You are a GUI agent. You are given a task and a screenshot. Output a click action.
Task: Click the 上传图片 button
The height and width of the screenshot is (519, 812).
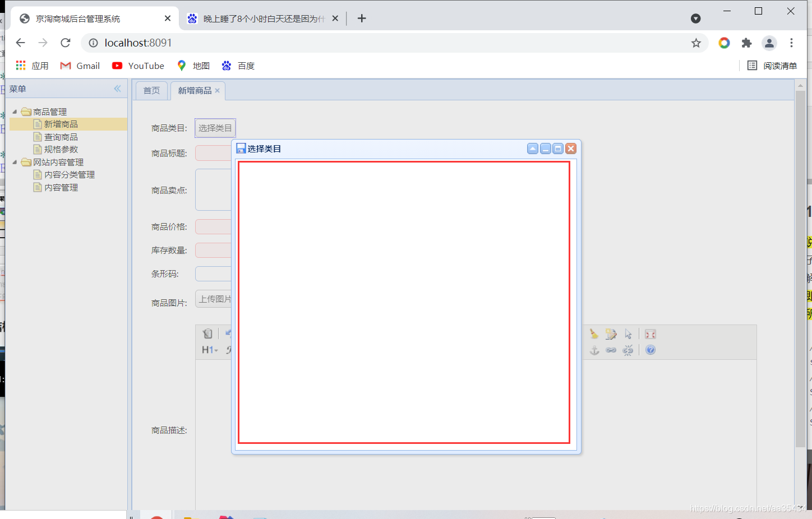(x=214, y=299)
